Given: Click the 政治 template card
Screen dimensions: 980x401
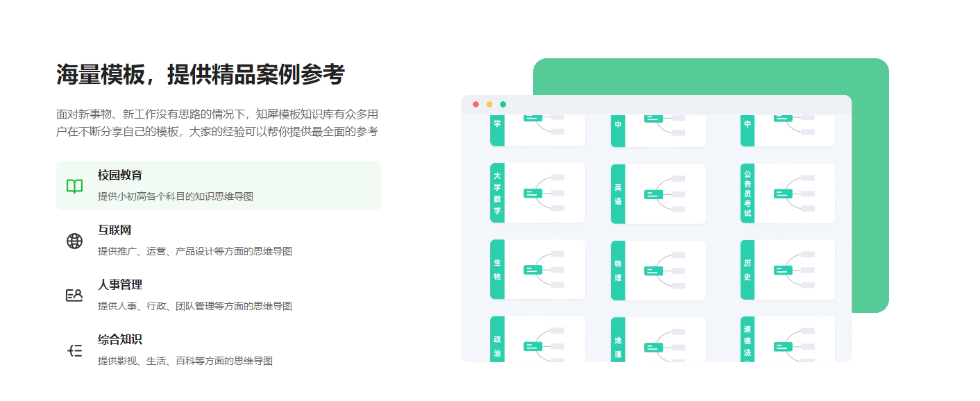Looking at the screenshot, I should (537, 340).
